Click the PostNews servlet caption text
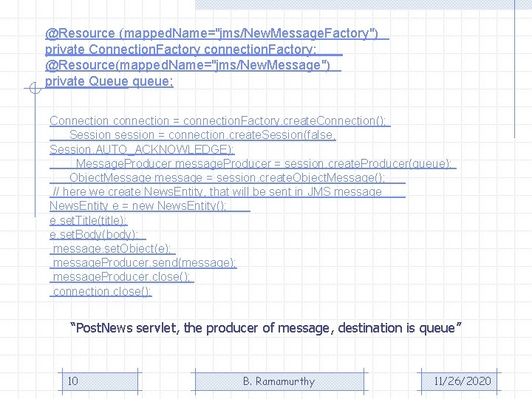Viewport: 532px width, 399px height. pyautogui.click(x=266, y=328)
